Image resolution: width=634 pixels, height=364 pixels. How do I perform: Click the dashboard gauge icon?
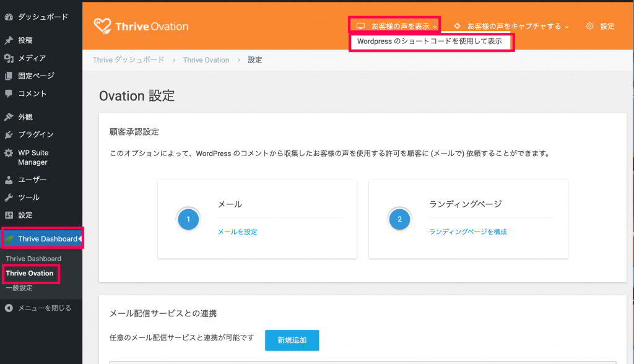coord(9,17)
